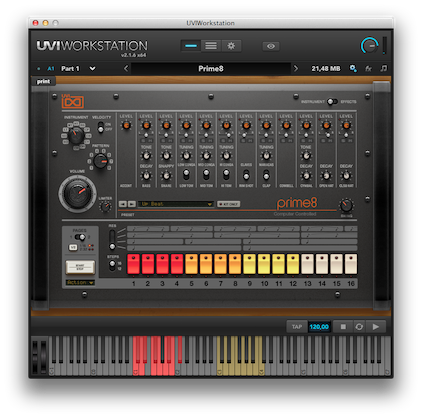Click the Pattern selector knob

(x=100, y=161)
